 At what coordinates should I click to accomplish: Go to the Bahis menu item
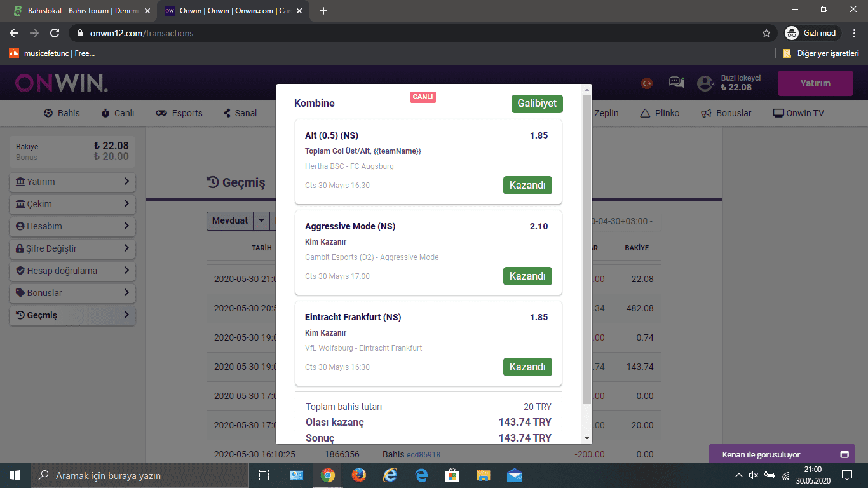(62, 113)
